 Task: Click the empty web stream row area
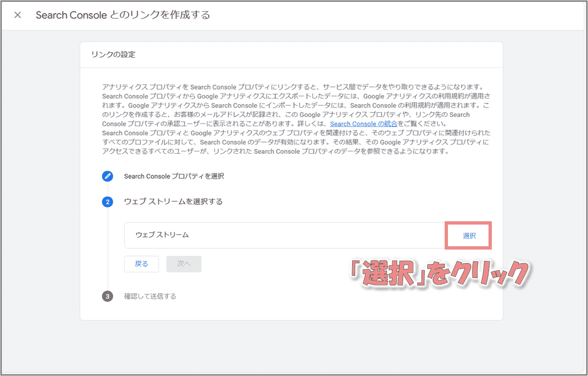[x=306, y=235]
